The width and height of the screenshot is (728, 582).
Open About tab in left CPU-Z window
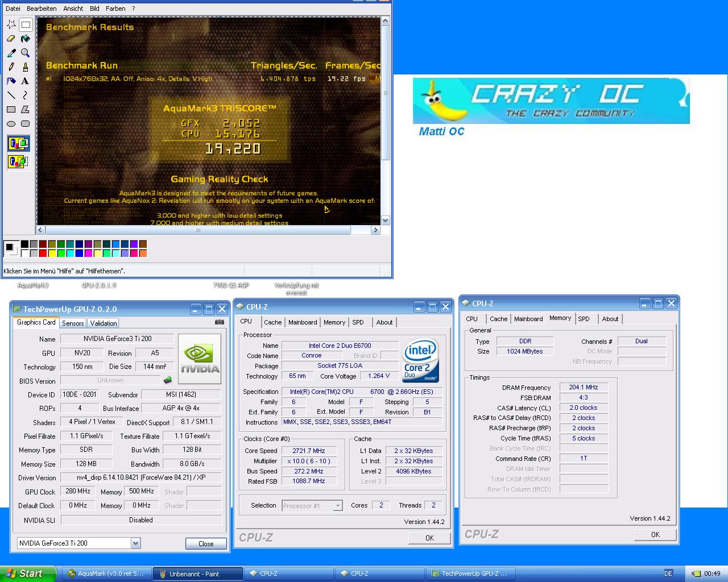384,322
